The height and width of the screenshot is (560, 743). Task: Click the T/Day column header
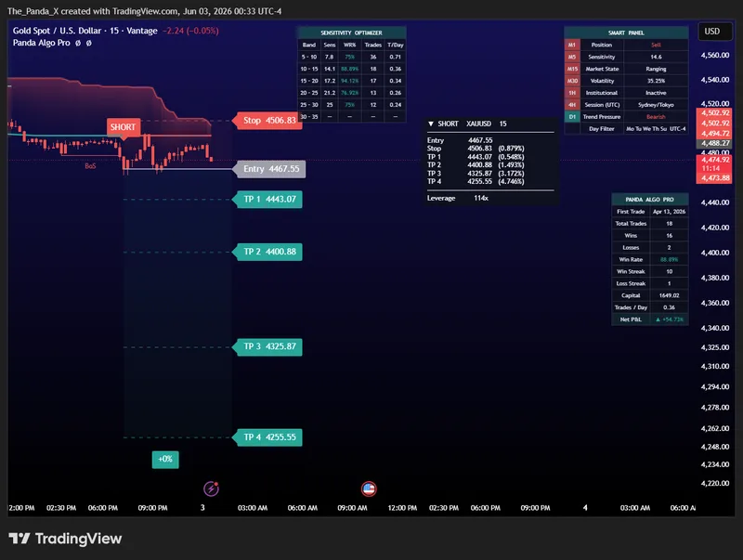coord(396,45)
